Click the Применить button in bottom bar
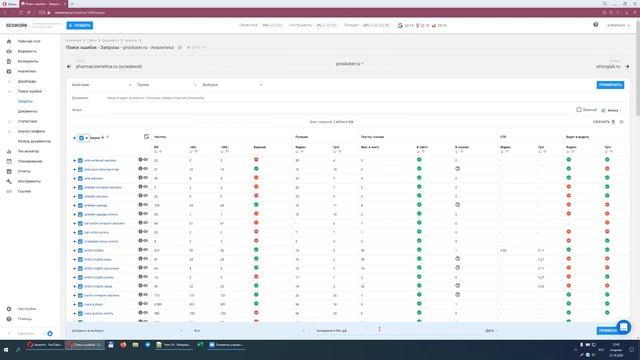The height and width of the screenshot is (360, 640). [x=607, y=331]
